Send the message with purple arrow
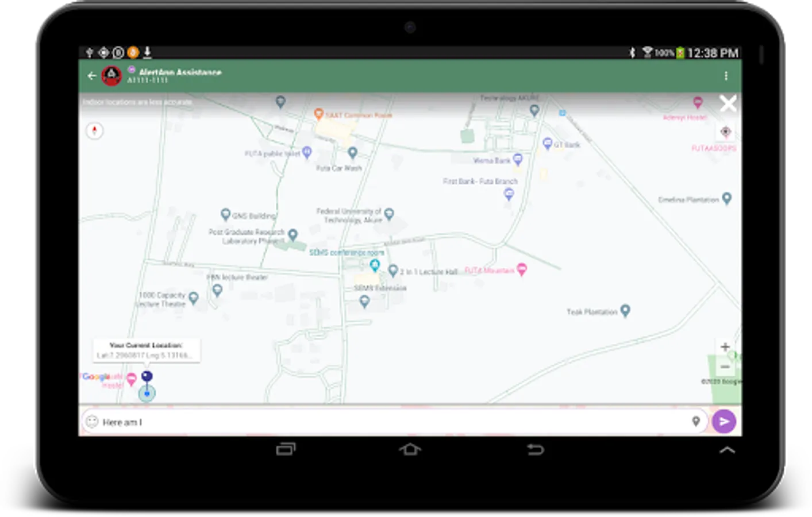812x517 pixels. point(724,422)
